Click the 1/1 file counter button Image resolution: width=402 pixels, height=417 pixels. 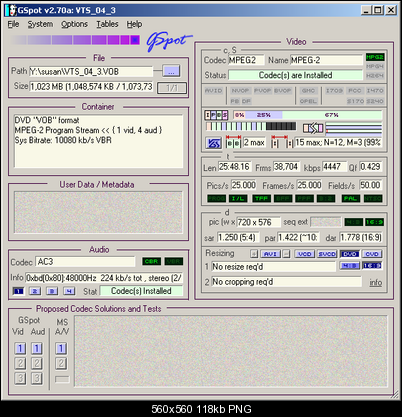(x=172, y=88)
